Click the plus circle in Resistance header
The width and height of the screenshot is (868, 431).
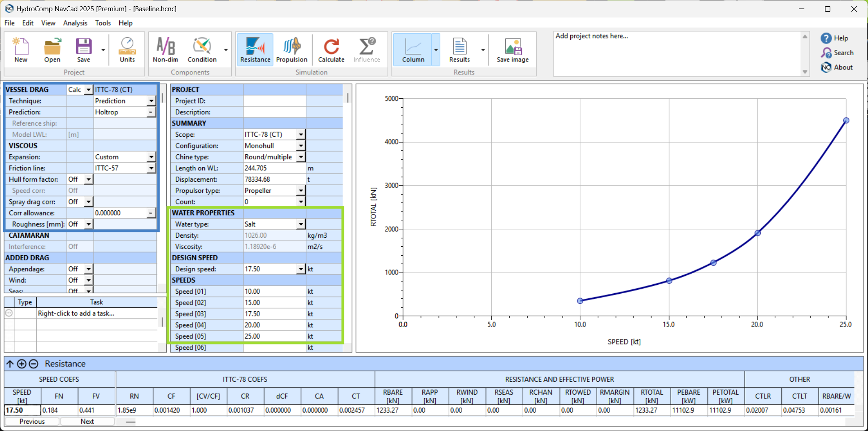pos(22,364)
